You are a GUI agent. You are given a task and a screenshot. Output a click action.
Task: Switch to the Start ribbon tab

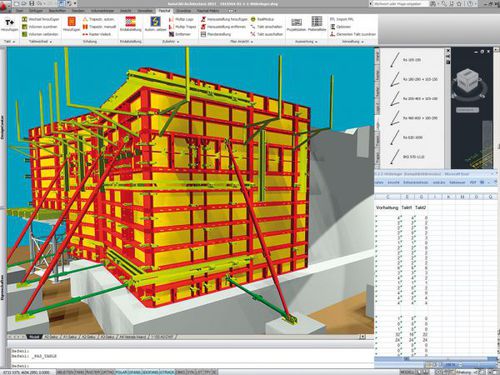point(19,11)
